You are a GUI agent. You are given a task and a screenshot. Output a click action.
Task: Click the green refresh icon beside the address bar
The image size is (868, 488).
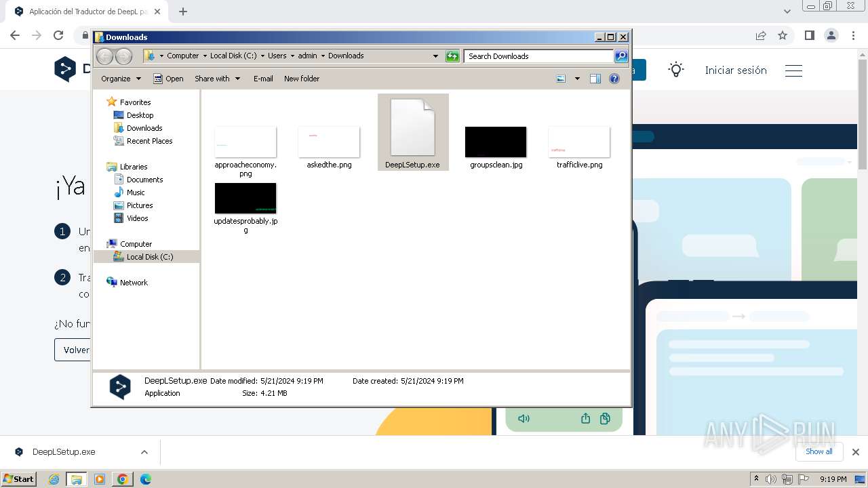click(452, 56)
